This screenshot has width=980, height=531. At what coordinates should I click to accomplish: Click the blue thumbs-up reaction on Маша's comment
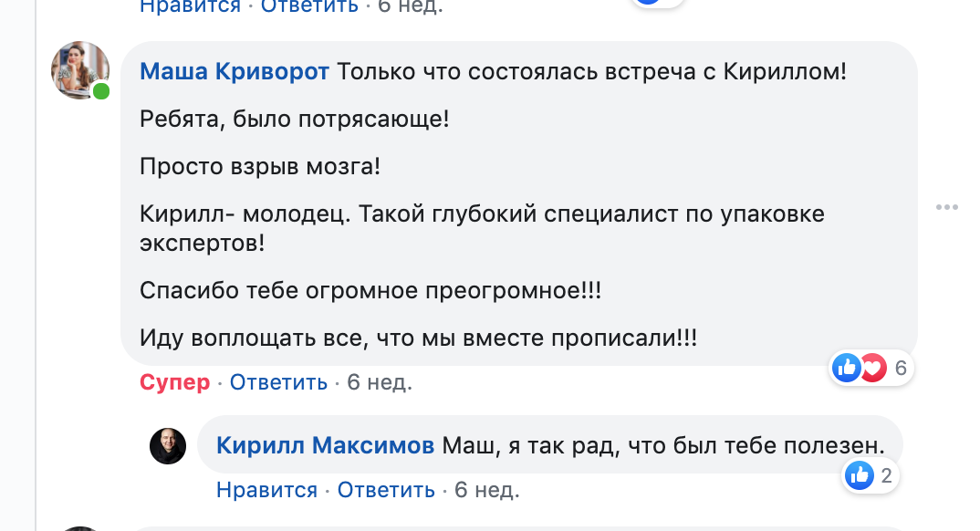pyautogui.click(x=847, y=368)
